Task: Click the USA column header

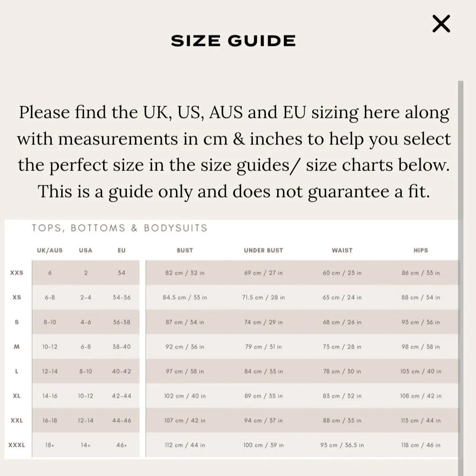Action: 85,251
